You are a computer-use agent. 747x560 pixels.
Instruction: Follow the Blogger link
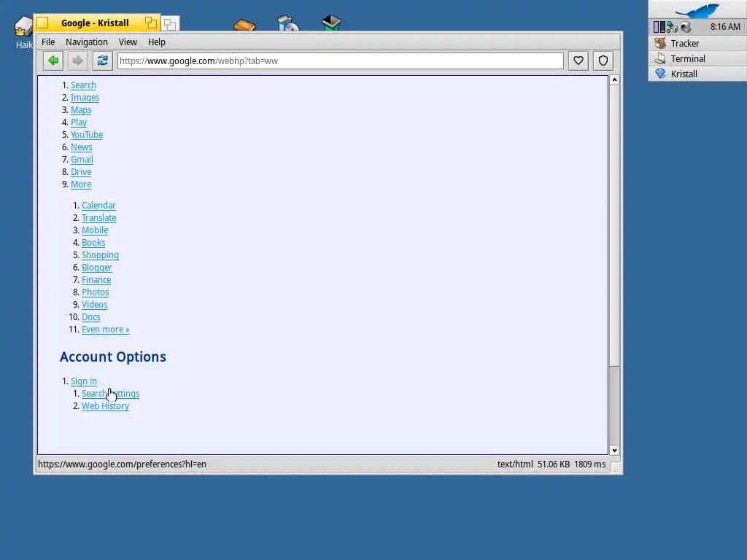pyautogui.click(x=97, y=267)
